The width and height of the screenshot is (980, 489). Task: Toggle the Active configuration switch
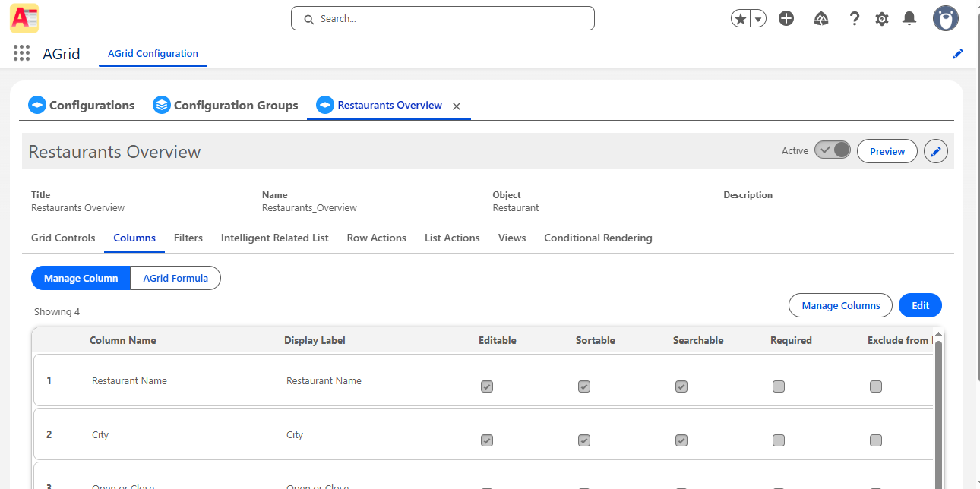point(833,150)
